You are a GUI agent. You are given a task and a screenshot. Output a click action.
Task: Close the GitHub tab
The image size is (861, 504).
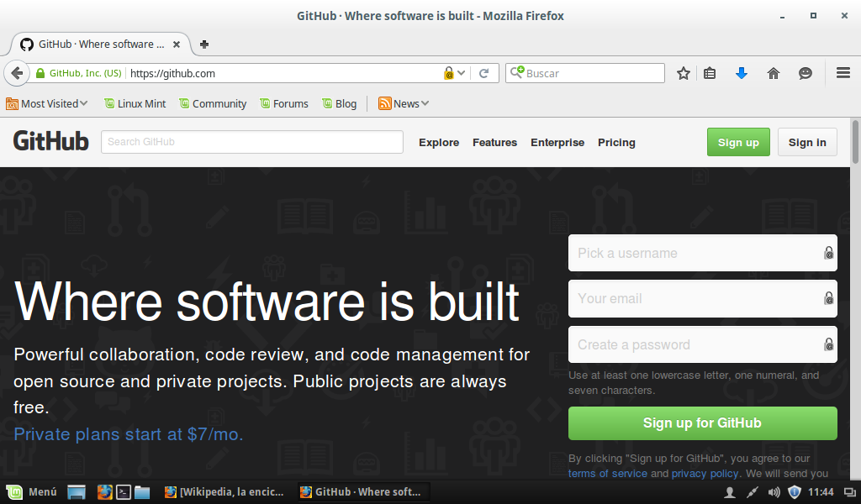[x=177, y=45]
